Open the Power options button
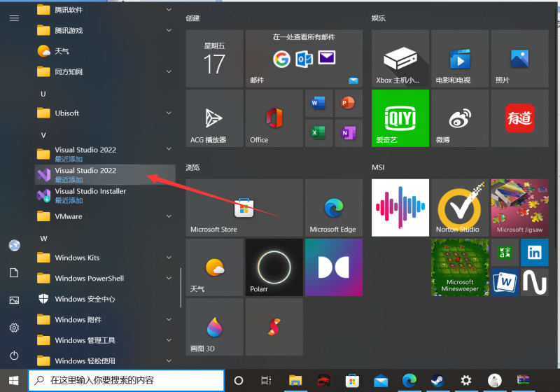The width and height of the screenshot is (560, 392). click(14, 356)
